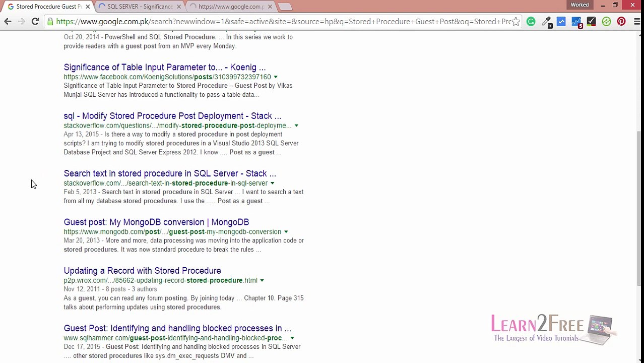Reload the current page
Screen dimensions: 644x363
click(x=35, y=22)
